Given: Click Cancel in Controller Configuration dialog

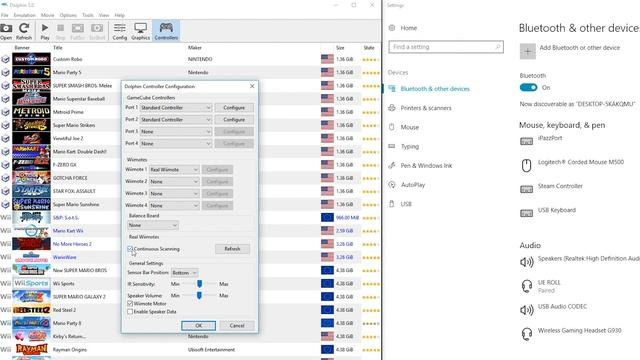Looking at the screenshot, I should (x=237, y=325).
